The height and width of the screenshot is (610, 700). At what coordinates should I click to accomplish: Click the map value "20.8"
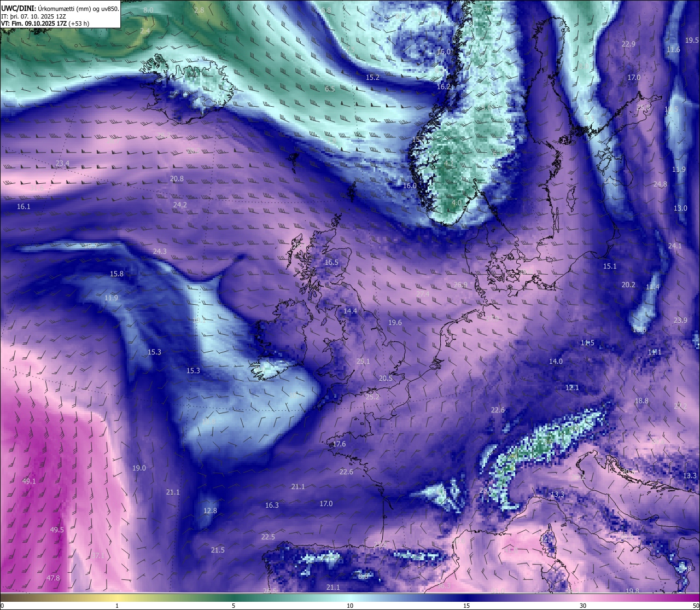[x=177, y=179]
